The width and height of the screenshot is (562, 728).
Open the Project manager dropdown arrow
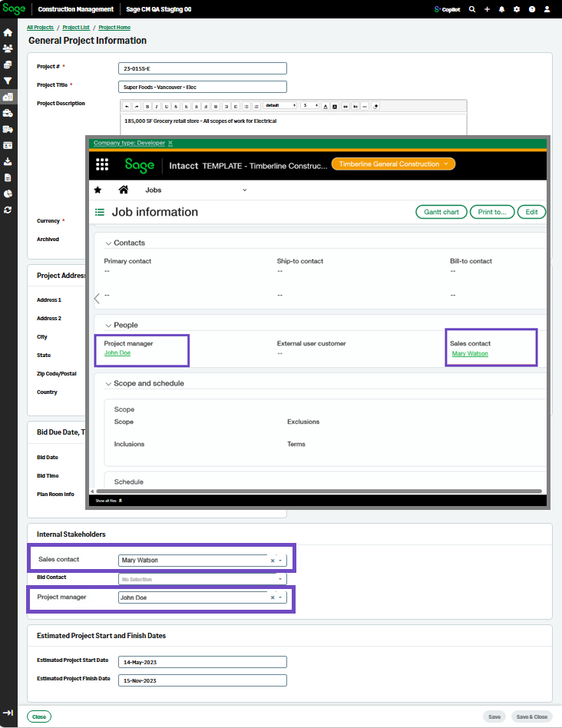280,597
